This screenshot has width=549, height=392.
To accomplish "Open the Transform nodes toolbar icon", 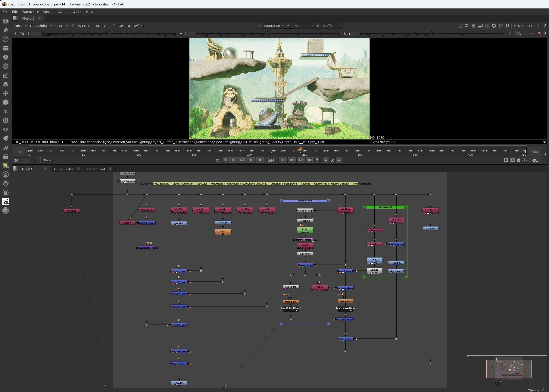I will pyautogui.click(x=5, y=93).
